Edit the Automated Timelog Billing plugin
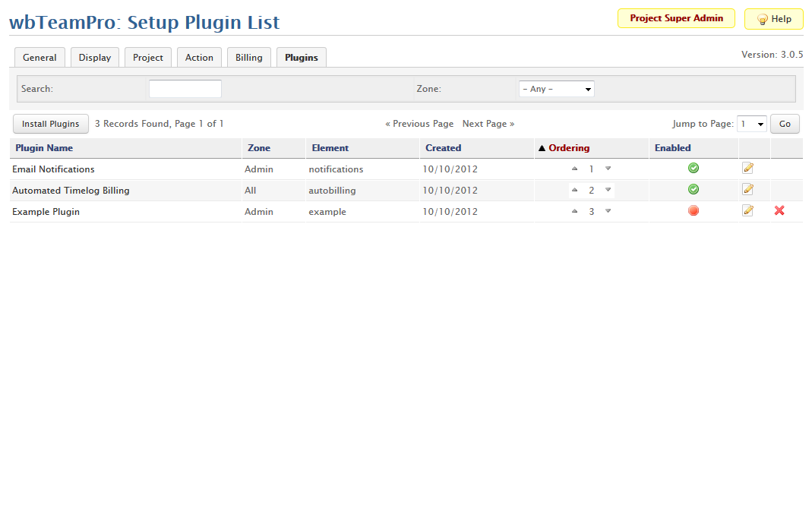This screenshot has width=812, height=505. (x=747, y=190)
